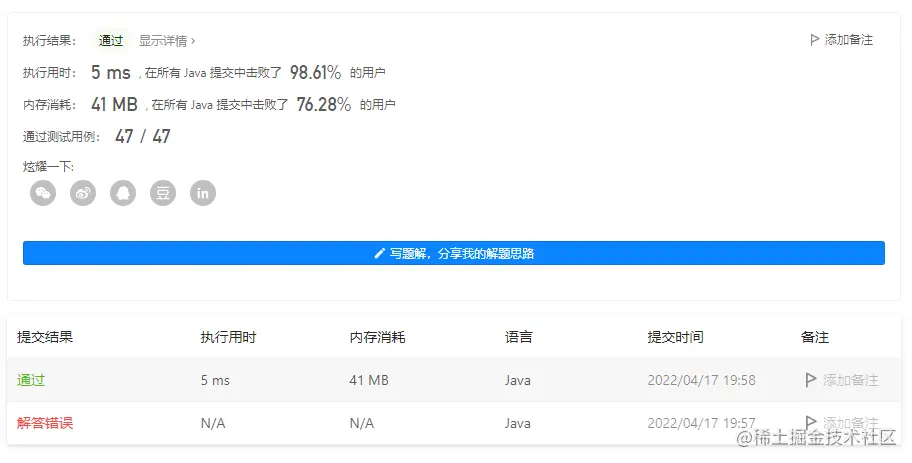Click the large 5 ms runtime value
Screen dimensions: 912x463
pos(111,72)
